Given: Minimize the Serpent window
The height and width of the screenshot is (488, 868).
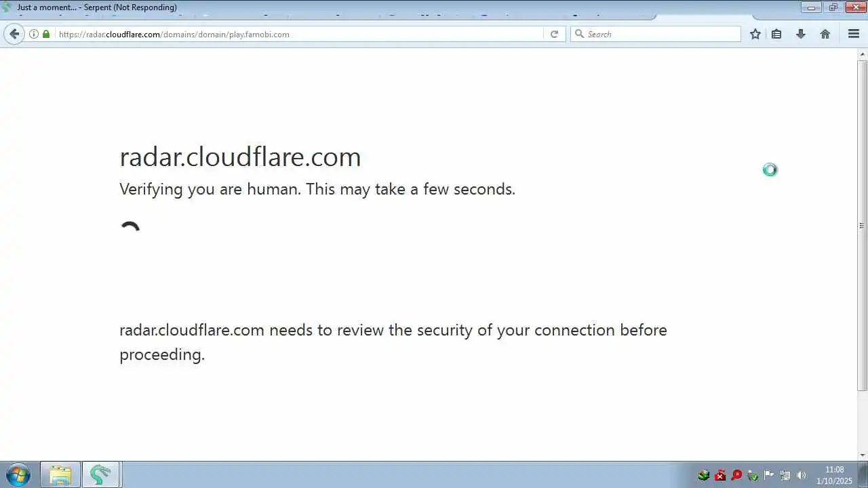Looking at the screenshot, I should tap(811, 7).
